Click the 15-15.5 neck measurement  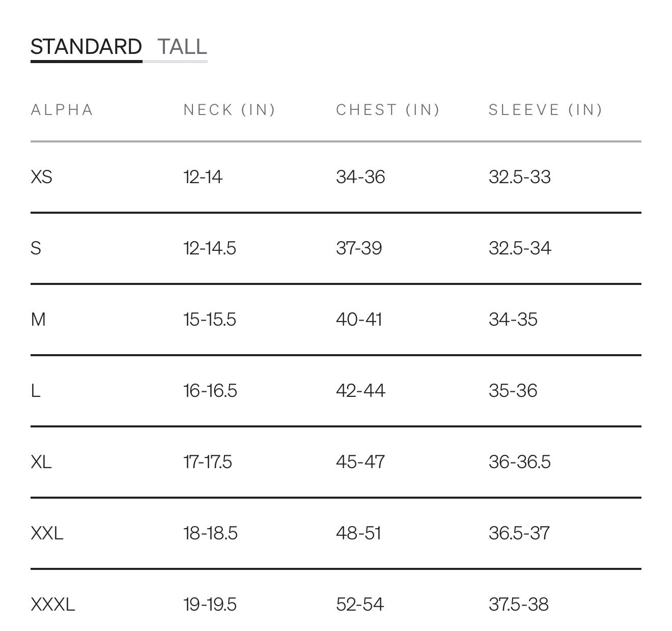[210, 320]
